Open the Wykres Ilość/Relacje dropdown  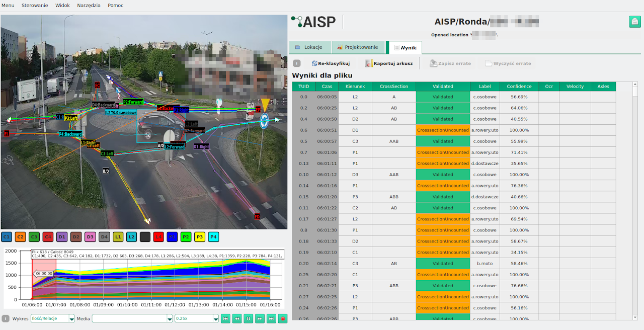click(x=52, y=318)
